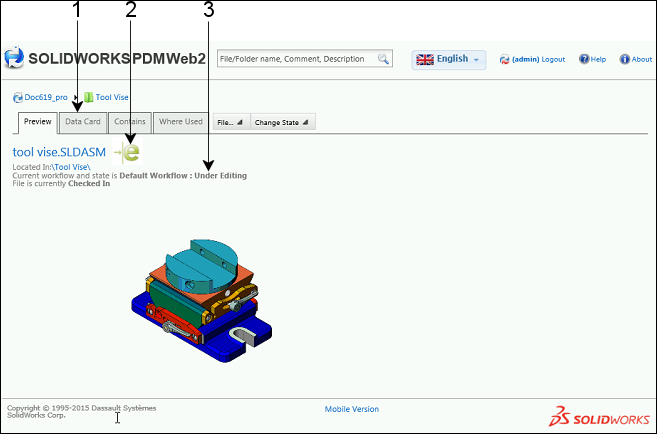The width and height of the screenshot is (657, 434).
Task: Click the SOLIDWORKS PDM Web2 logo icon
Action: pos(14,57)
